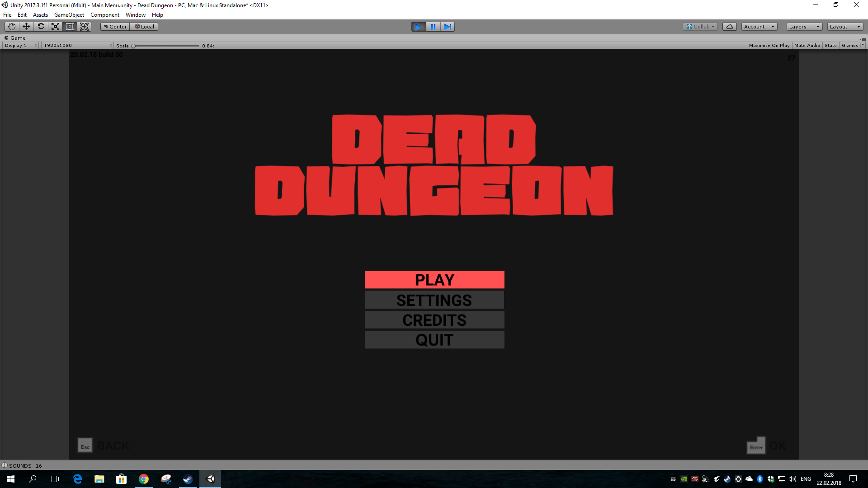Switch to Google Chrome on the taskbar
The width and height of the screenshot is (868, 488).
point(144,479)
